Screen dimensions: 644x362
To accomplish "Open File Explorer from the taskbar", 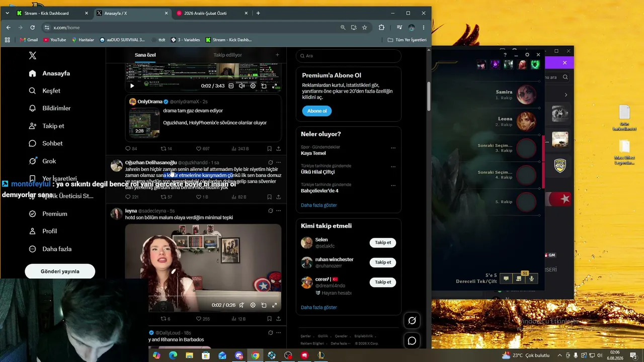I will click(189, 356).
